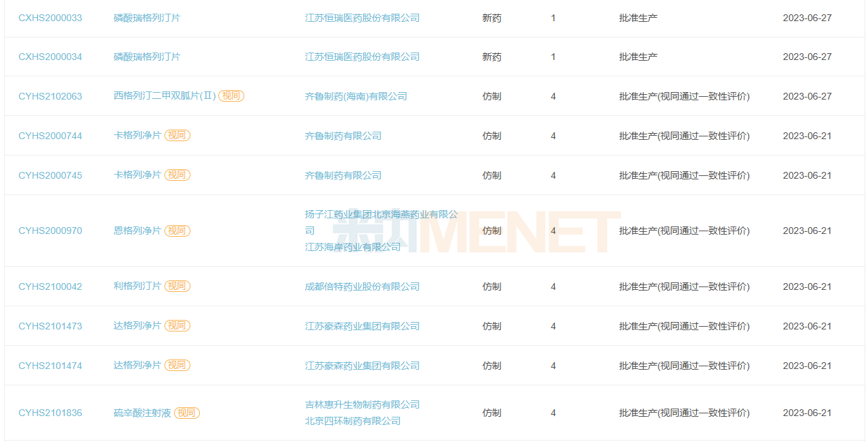868x442 pixels.
Task: Select approval status in CYHS2101836 row
Action: click(684, 413)
